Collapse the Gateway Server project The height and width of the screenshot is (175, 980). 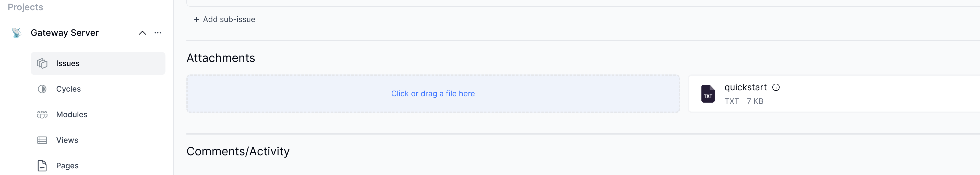click(x=143, y=32)
